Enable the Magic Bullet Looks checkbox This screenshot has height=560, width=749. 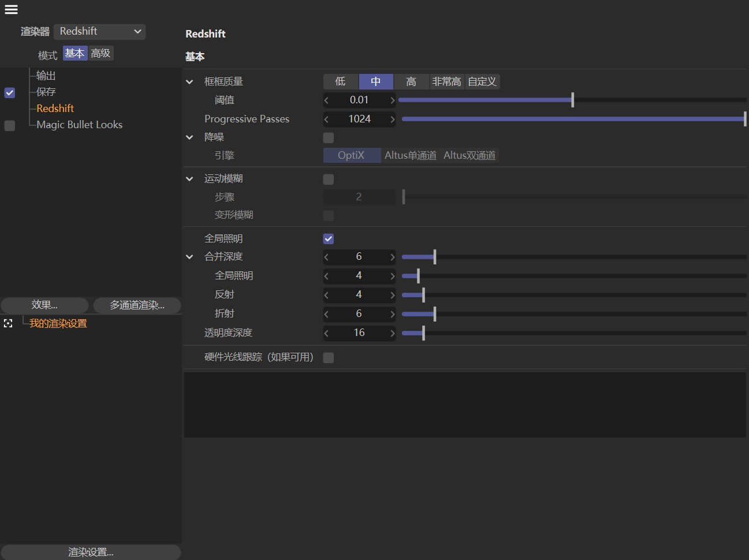(x=10, y=125)
